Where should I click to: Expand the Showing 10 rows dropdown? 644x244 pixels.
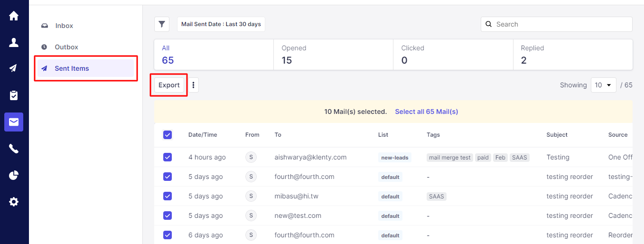(603, 85)
